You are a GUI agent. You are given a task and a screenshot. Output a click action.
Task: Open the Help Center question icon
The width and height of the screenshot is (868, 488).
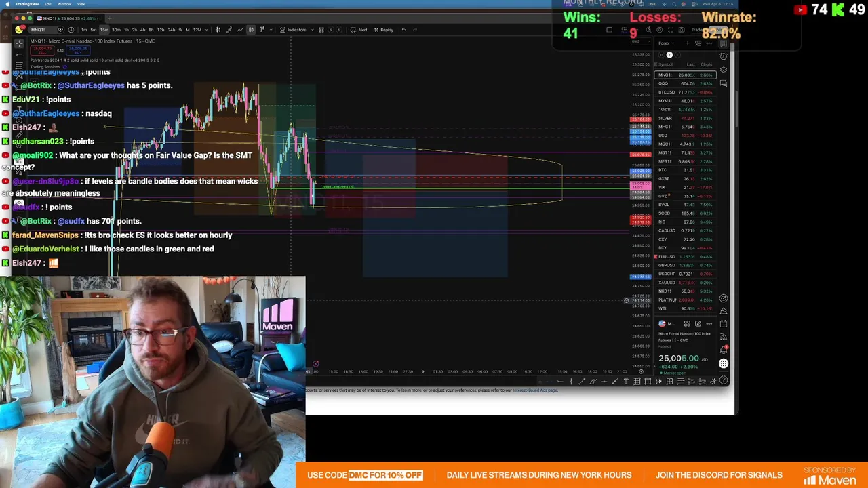pyautogui.click(x=724, y=380)
